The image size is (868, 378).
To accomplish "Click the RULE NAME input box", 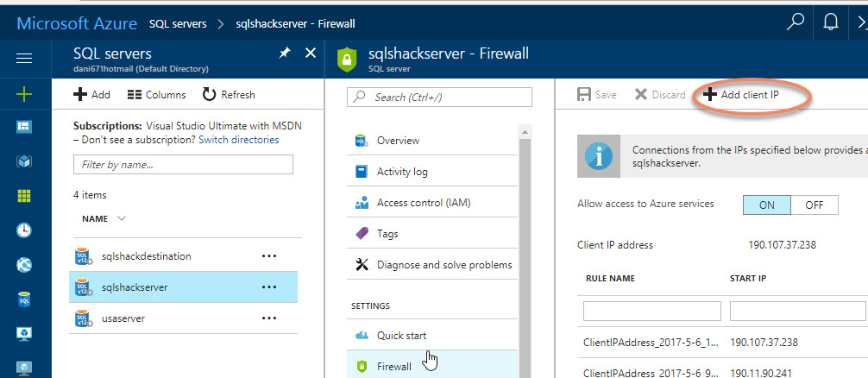I will tap(651, 311).
